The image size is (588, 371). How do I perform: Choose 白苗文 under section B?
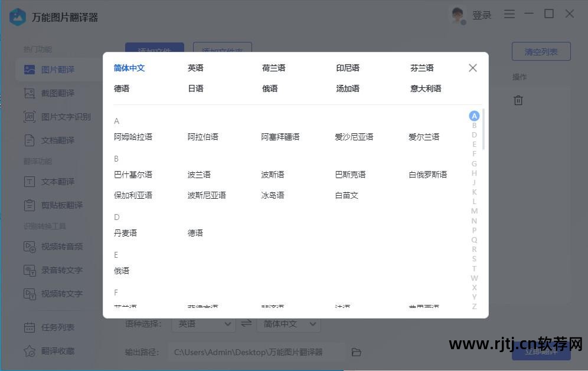tap(347, 195)
